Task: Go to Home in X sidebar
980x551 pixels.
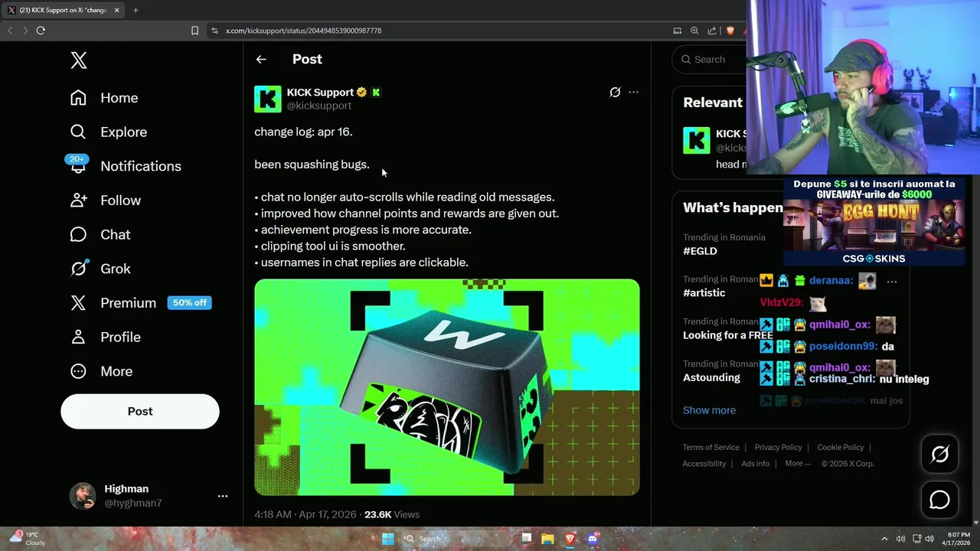Action: point(104,98)
